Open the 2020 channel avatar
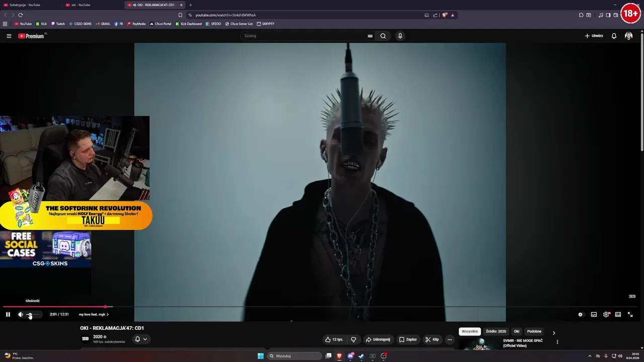 point(85,339)
